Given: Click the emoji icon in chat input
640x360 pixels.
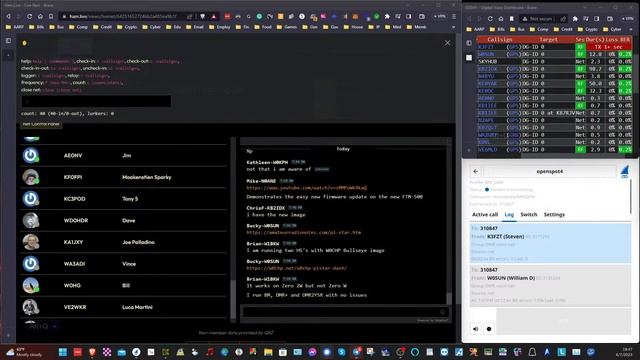Looking at the screenshot, I should 443,312.
